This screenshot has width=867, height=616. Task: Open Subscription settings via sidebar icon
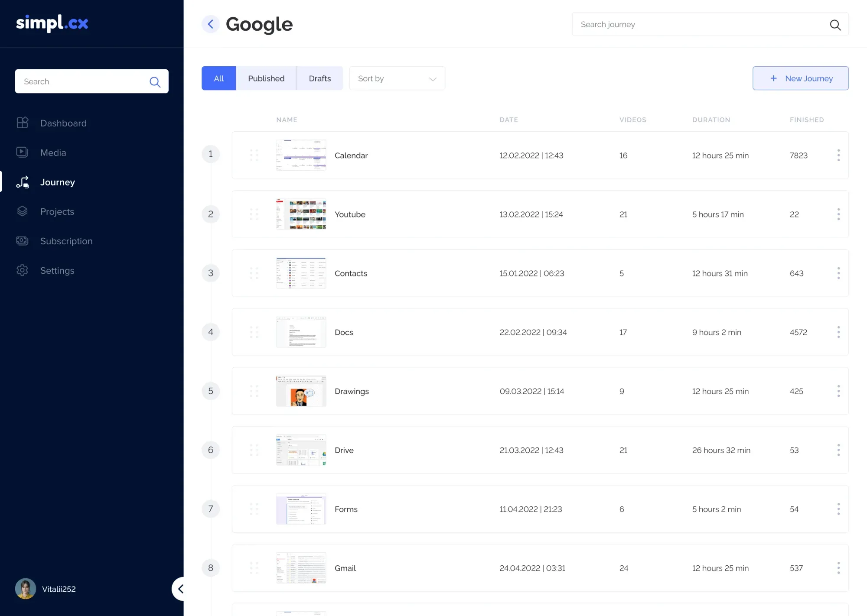[22, 241]
